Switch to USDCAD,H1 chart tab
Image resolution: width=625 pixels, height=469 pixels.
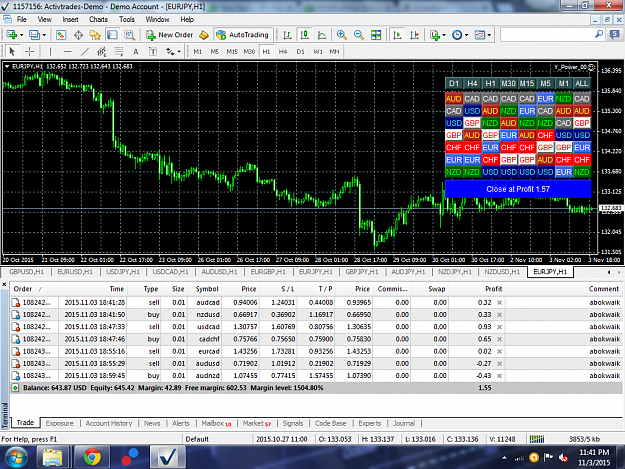(170, 272)
